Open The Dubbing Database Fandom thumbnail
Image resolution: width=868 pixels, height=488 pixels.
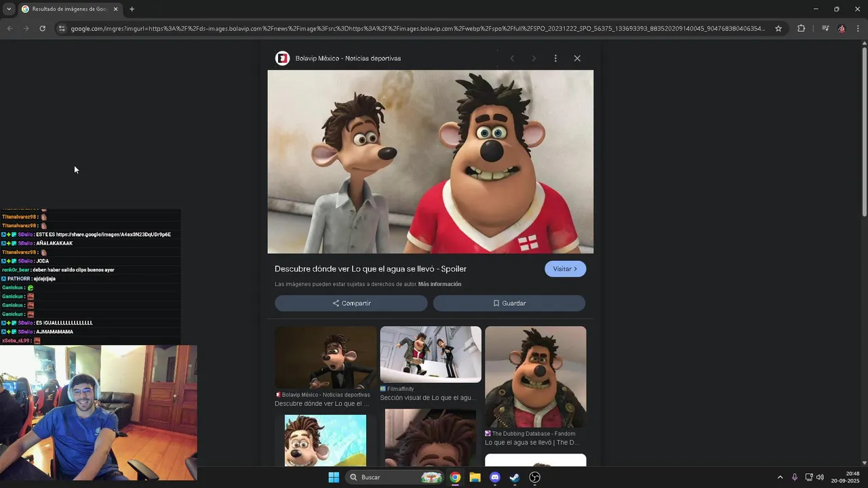(536, 377)
